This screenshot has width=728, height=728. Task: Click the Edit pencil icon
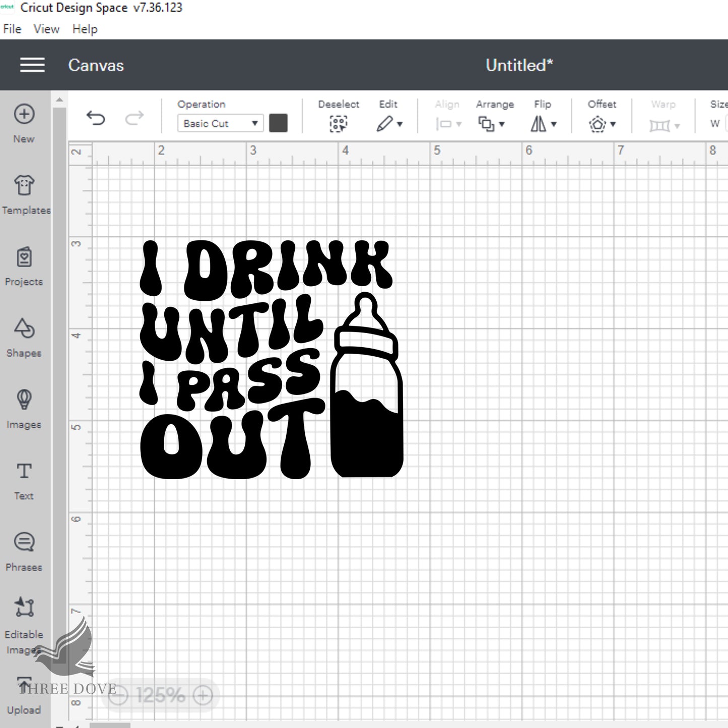[x=384, y=124]
